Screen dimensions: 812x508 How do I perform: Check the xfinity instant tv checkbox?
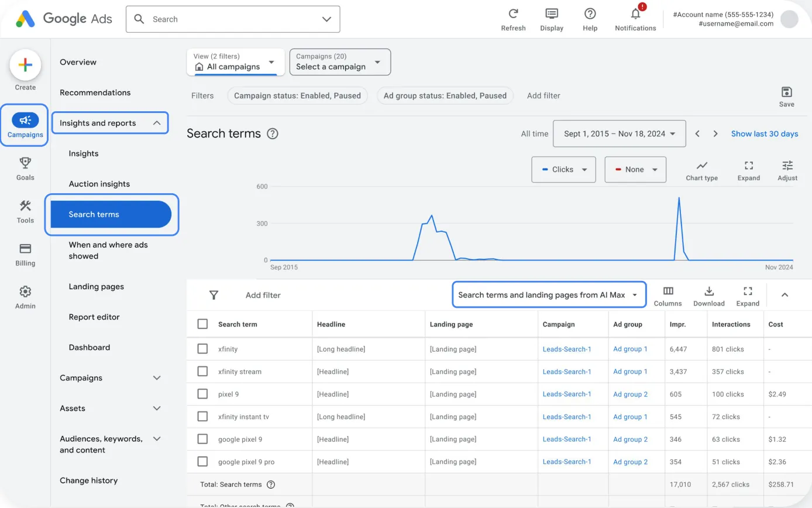(202, 417)
